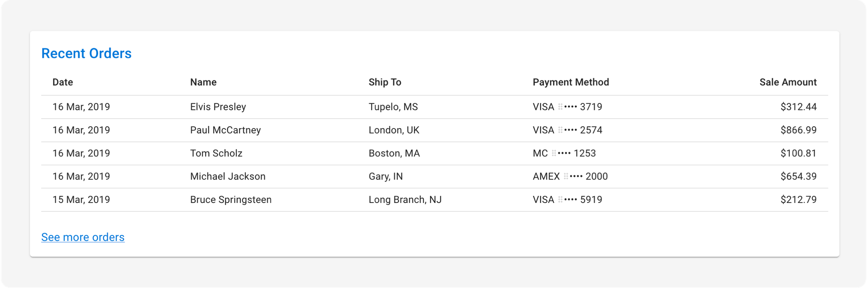Click the $212.79 sale amount
The width and height of the screenshot is (868, 288).
[x=798, y=200]
